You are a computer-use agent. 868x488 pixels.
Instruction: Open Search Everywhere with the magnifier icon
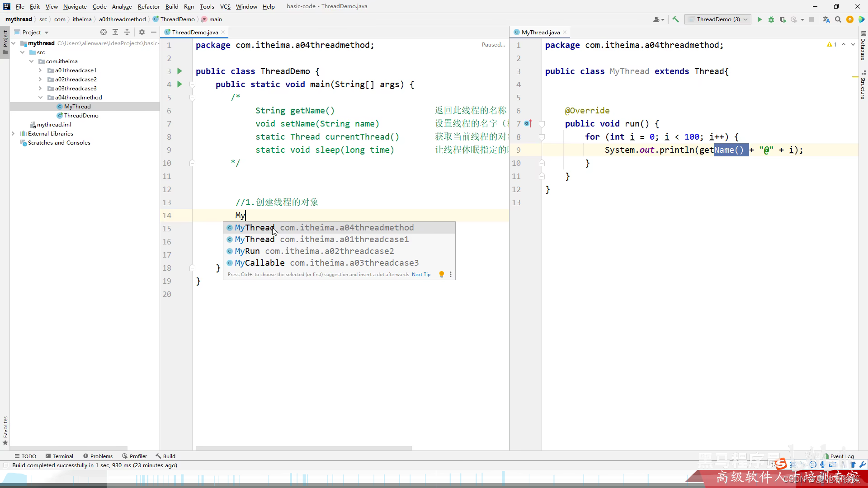[x=838, y=19]
